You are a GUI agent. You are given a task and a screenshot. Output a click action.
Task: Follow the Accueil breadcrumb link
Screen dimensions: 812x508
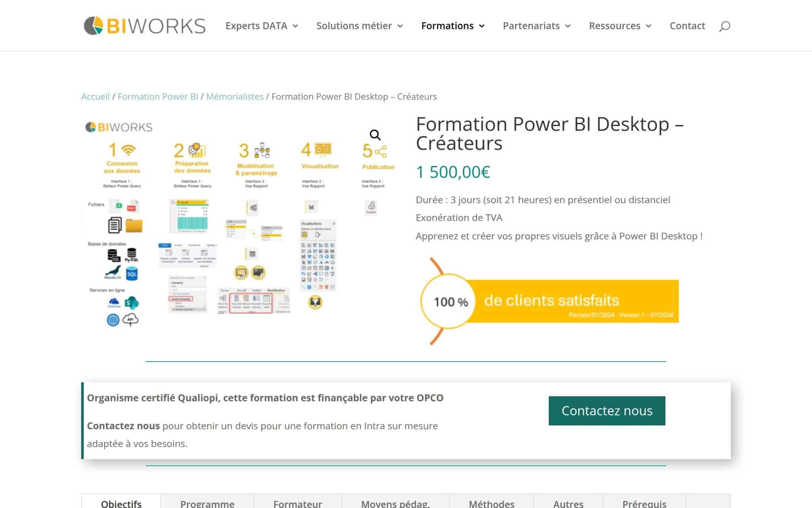(x=96, y=96)
